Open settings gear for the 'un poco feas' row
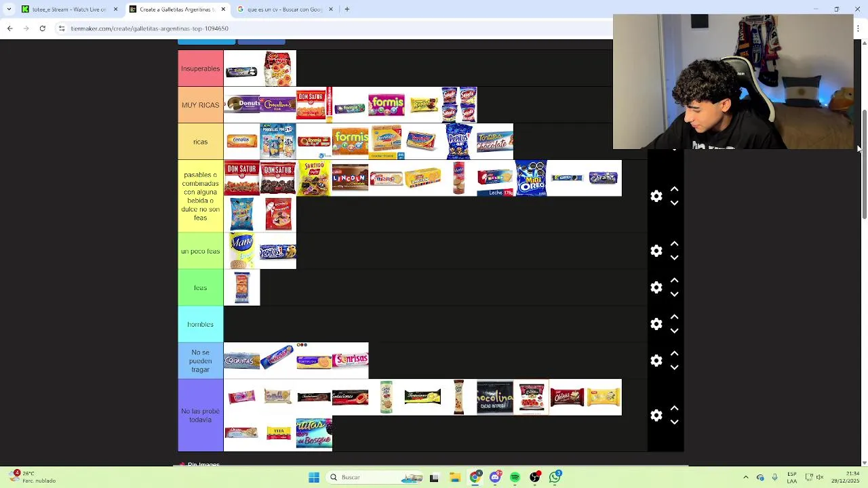The width and height of the screenshot is (868, 488). click(x=656, y=251)
